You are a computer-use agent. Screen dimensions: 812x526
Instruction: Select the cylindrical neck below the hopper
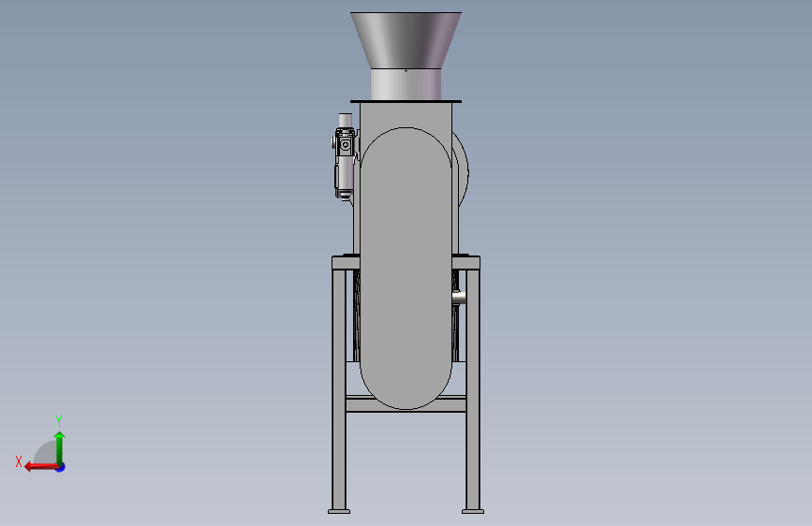[406, 84]
